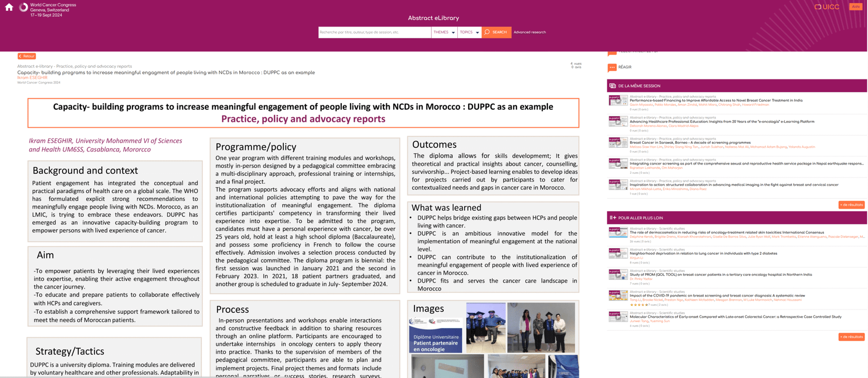
Task: Click the 'De la même session' header icon
Action: [612, 86]
